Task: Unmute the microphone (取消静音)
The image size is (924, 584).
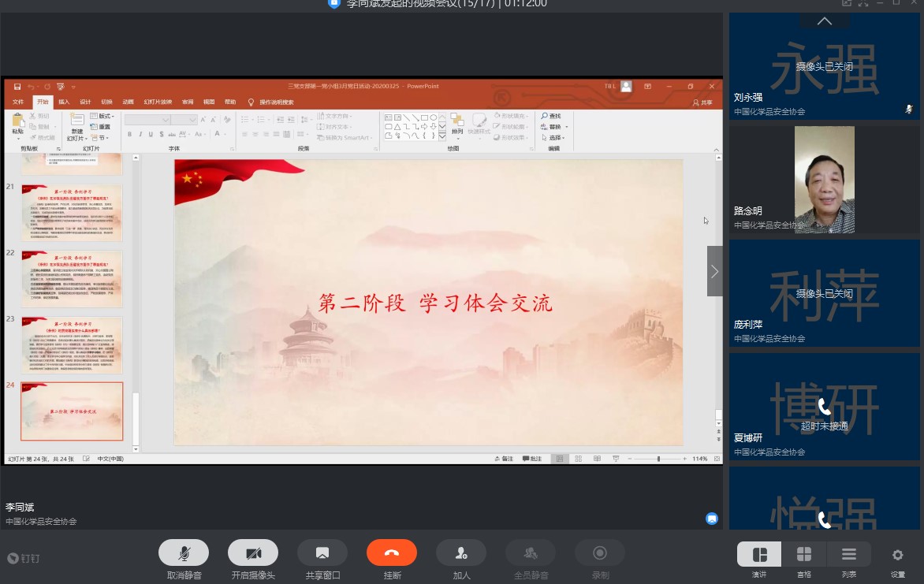Action: click(x=183, y=552)
